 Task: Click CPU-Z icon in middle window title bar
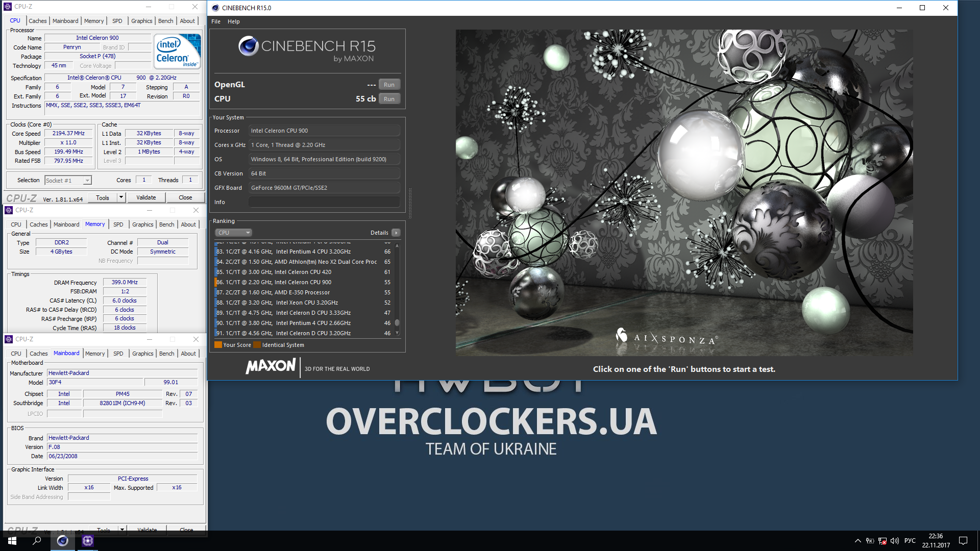(x=9, y=210)
